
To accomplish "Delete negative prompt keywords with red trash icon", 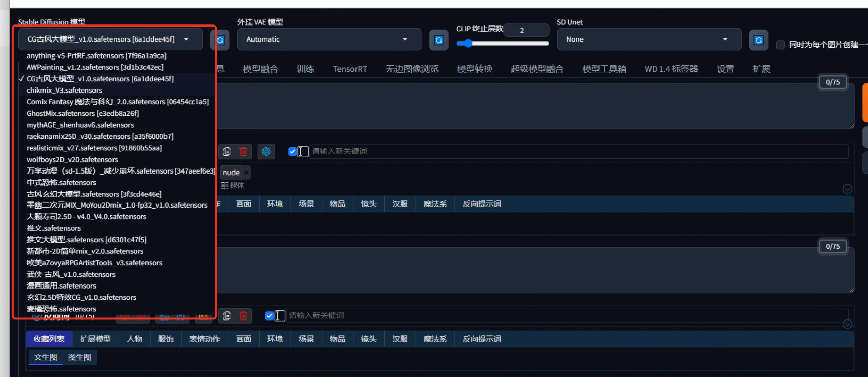I will coord(243,316).
